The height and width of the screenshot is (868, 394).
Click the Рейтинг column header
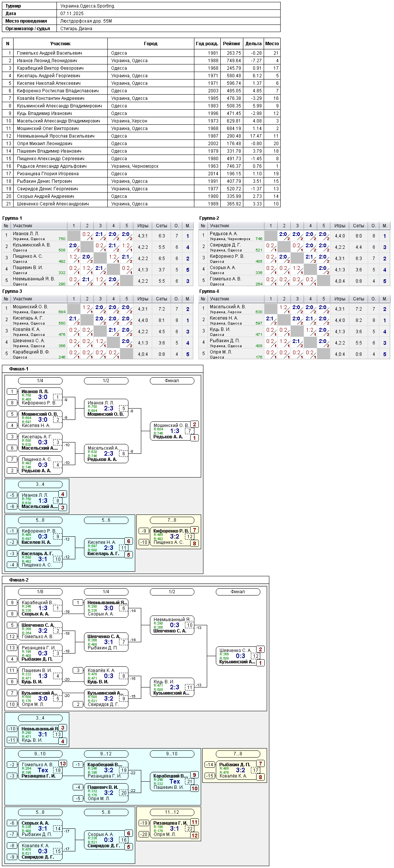click(x=232, y=44)
